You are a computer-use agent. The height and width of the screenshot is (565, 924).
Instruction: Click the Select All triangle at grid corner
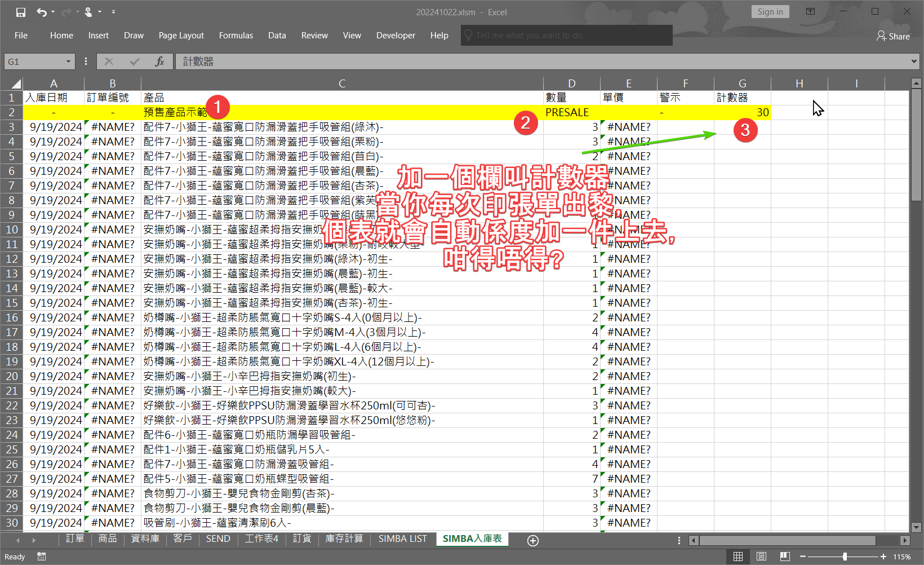coord(16,83)
